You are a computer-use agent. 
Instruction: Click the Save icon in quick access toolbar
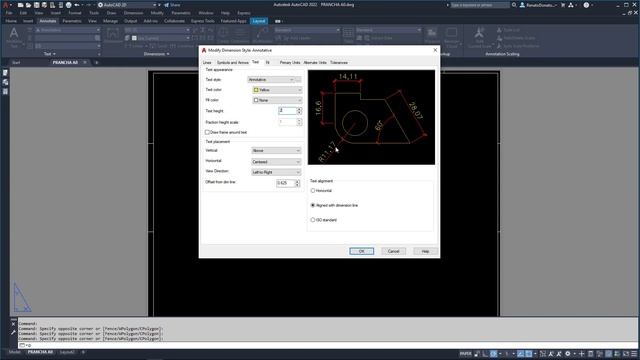point(36,5)
